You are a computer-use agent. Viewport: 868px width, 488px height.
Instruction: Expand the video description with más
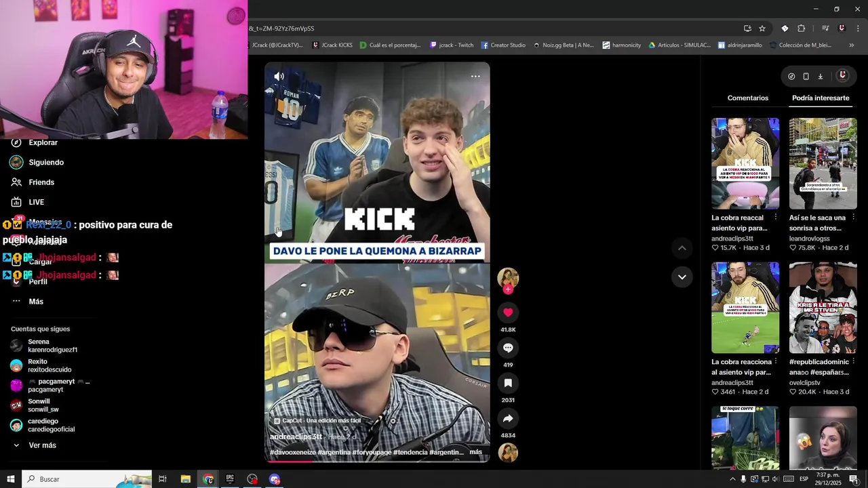(476, 452)
